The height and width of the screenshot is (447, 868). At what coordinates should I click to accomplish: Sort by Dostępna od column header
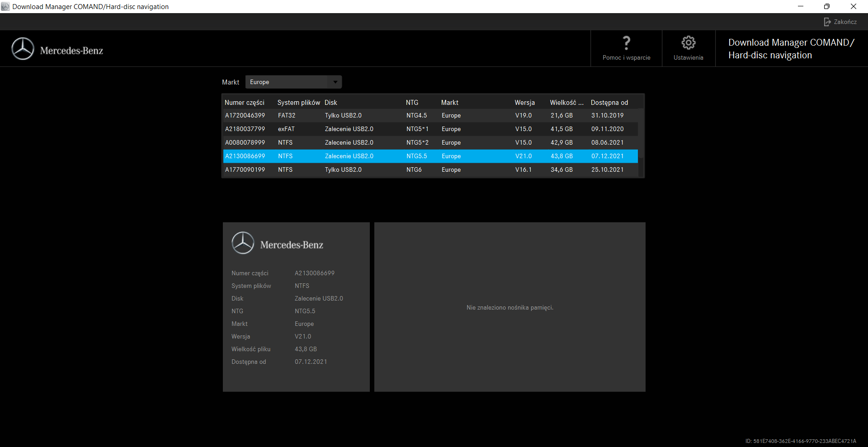(x=609, y=103)
